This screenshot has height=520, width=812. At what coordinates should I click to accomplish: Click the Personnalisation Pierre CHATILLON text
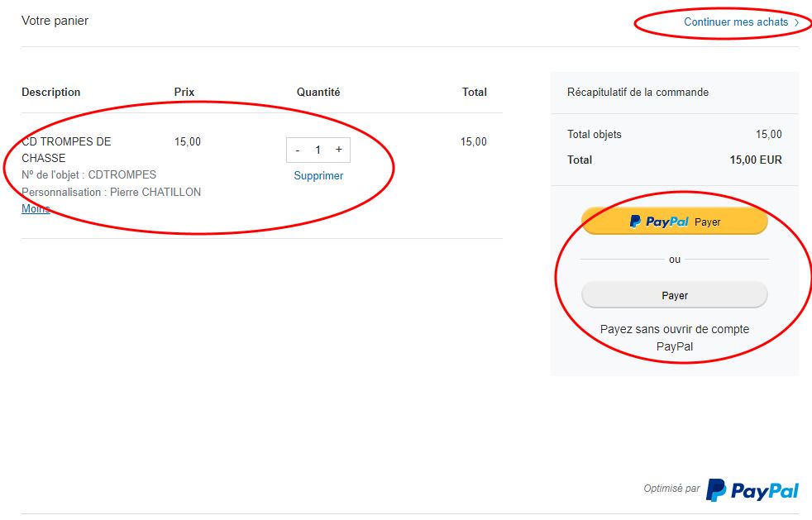(111, 192)
